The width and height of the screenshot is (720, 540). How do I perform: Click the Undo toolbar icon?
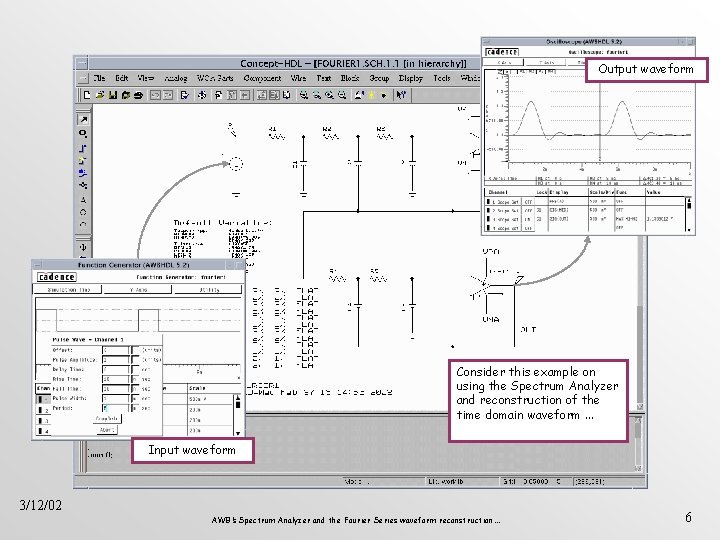tap(155, 95)
